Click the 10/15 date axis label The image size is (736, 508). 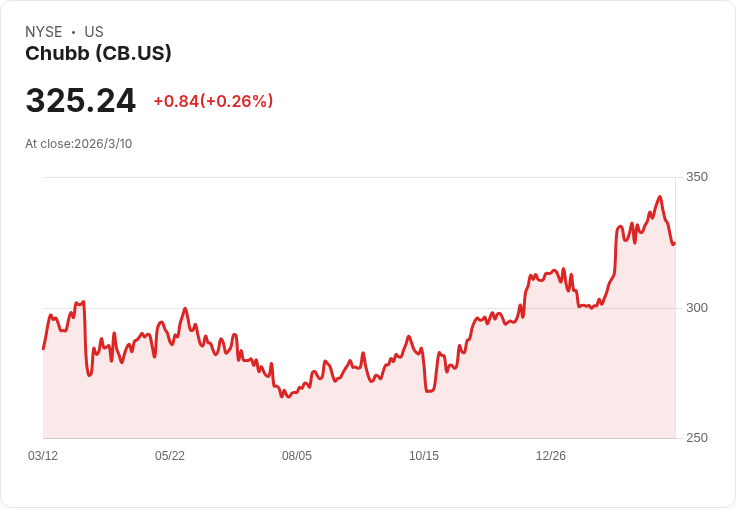424,456
